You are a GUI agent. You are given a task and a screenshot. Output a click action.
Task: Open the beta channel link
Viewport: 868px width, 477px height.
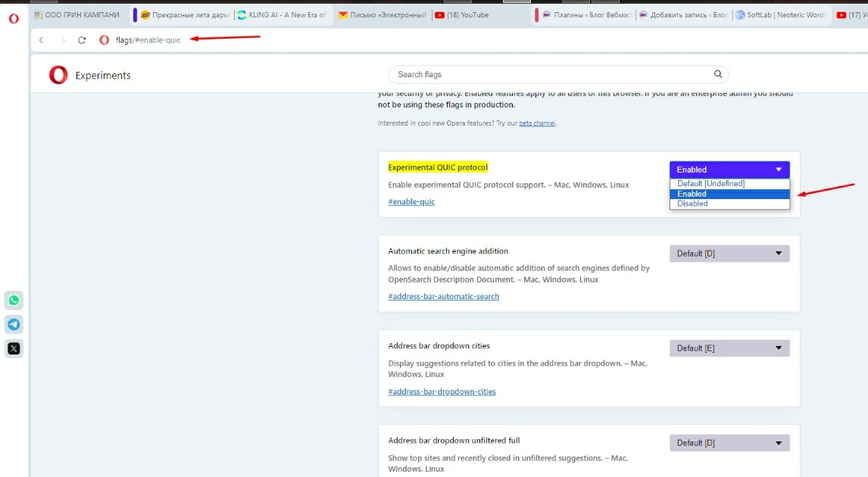coord(537,123)
